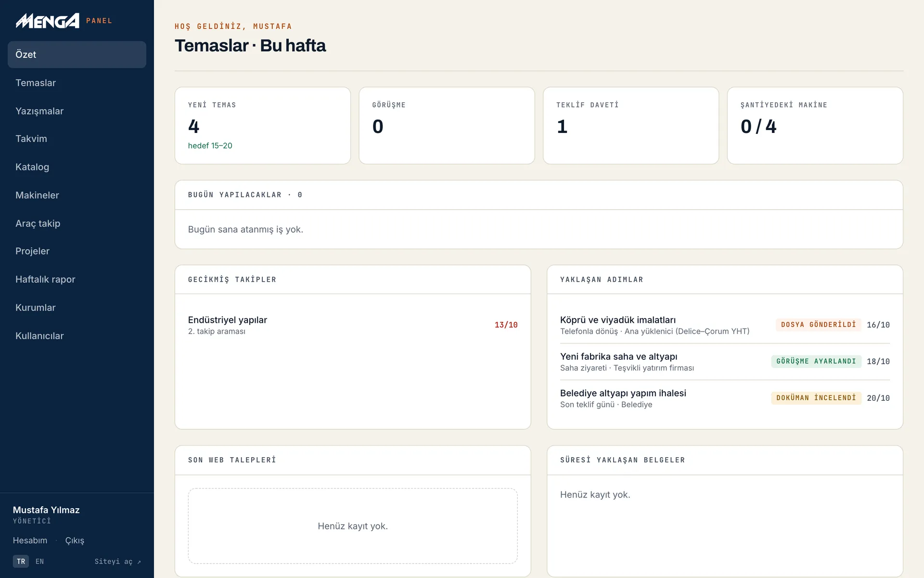Screen dimensions: 924x578
Task: Select Araç takip in sidebar
Action: 77,223
